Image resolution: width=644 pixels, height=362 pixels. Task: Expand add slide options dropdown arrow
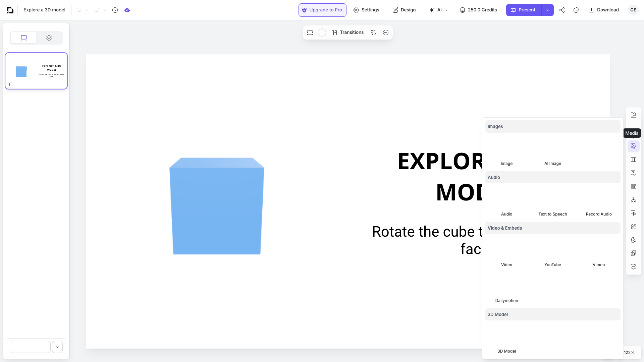tap(57, 347)
